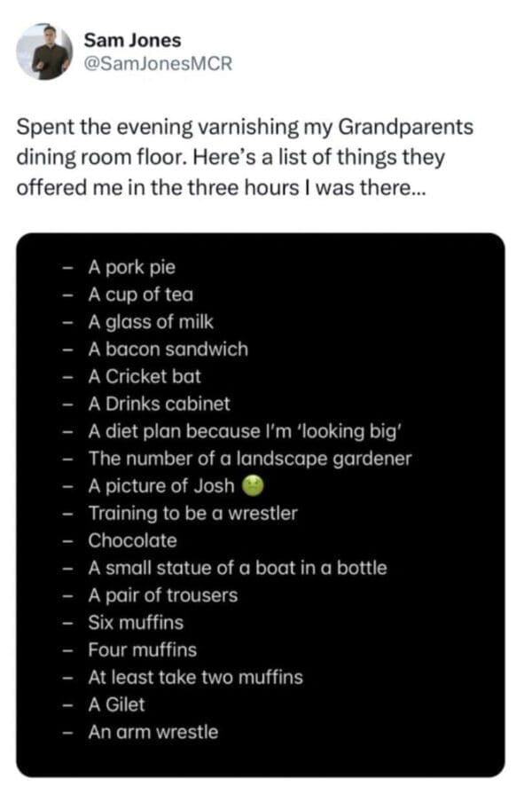Screen dimensions: 532x802
Task: Open the @SamJonesMCR handle link
Action: (x=157, y=65)
